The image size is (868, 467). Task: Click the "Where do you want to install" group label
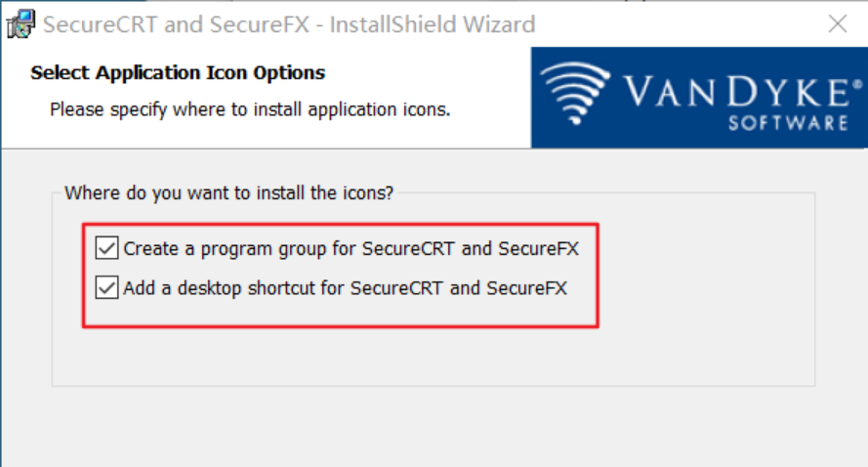click(229, 192)
